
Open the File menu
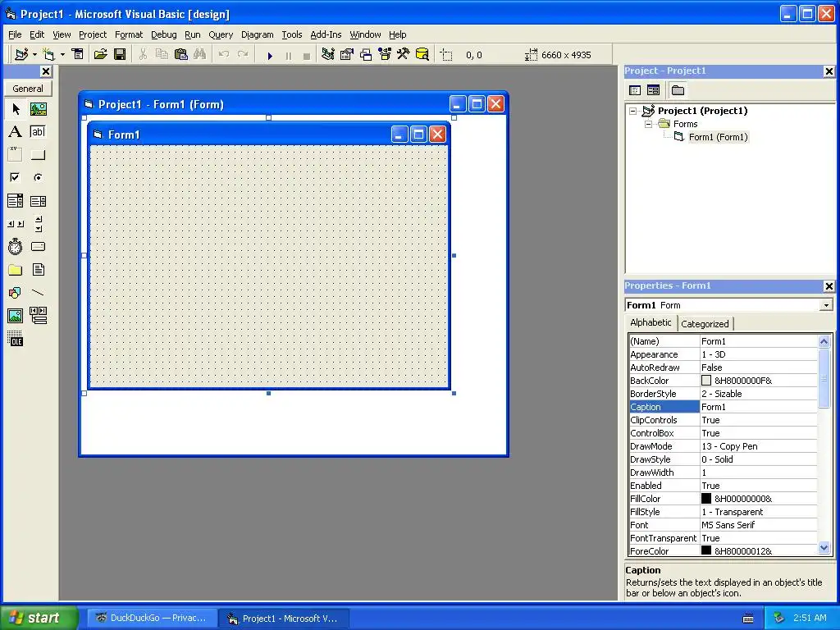tap(15, 34)
